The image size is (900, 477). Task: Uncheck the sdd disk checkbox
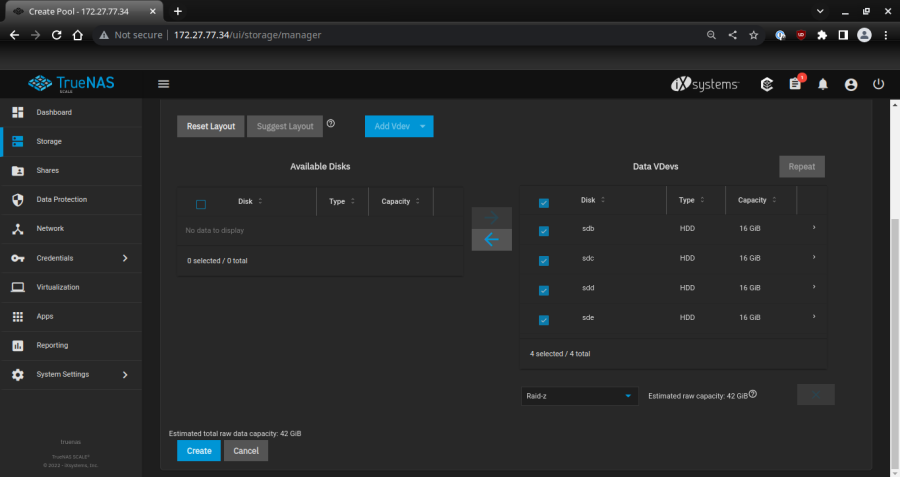coord(544,290)
